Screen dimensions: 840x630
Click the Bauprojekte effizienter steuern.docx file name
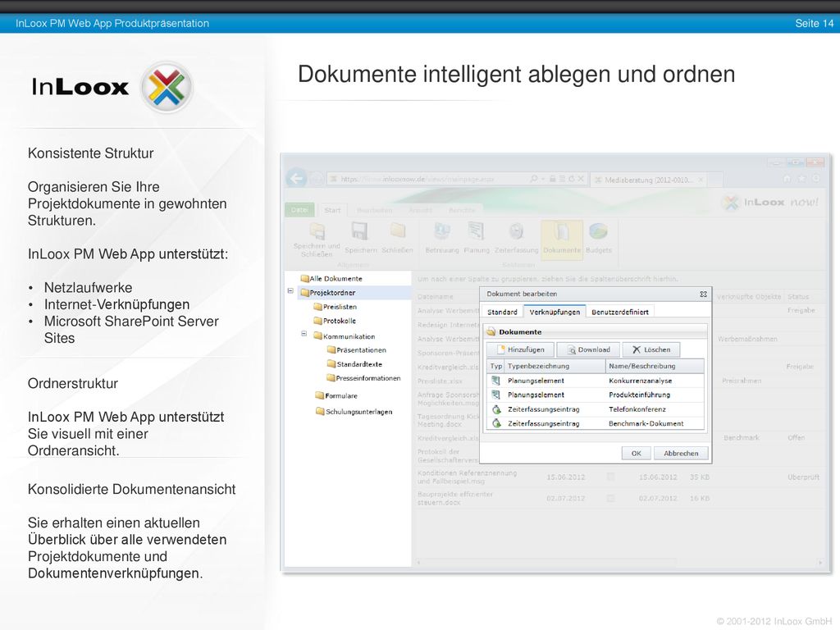[454, 498]
